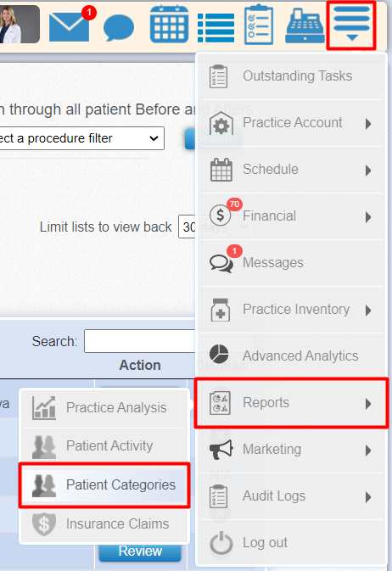Open the chat bubble icon
This screenshot has height=571, width=392.
[x=119, y=27]
